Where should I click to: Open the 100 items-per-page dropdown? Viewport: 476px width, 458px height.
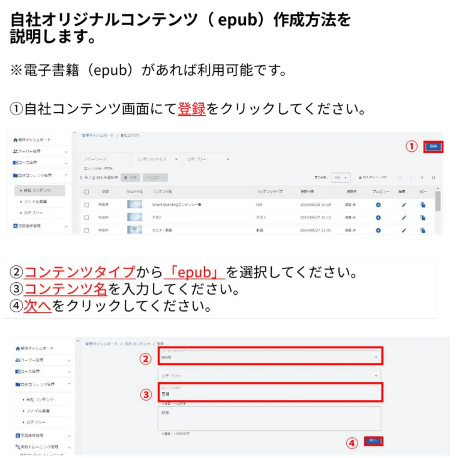[x=340, y=177]
